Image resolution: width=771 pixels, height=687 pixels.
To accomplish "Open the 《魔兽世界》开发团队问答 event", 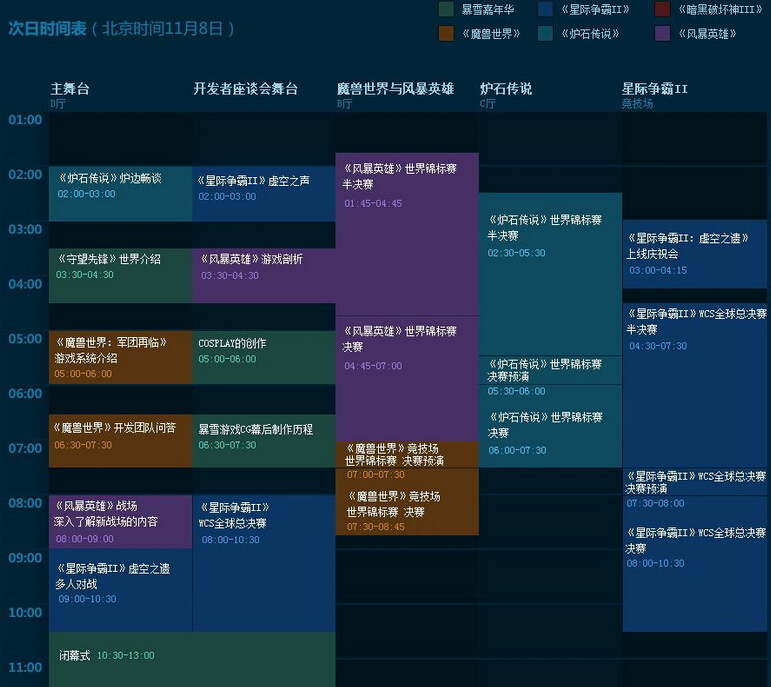I will coord(120,441).
